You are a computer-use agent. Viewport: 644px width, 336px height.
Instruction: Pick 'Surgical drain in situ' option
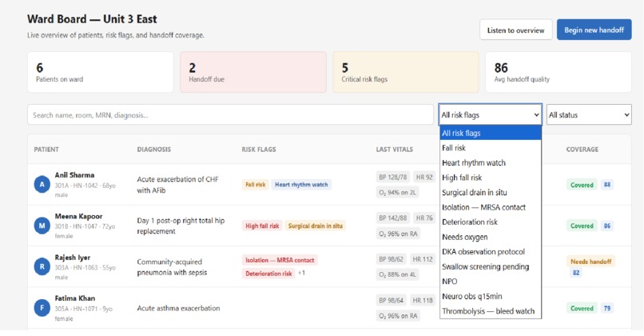pos(491,192)
